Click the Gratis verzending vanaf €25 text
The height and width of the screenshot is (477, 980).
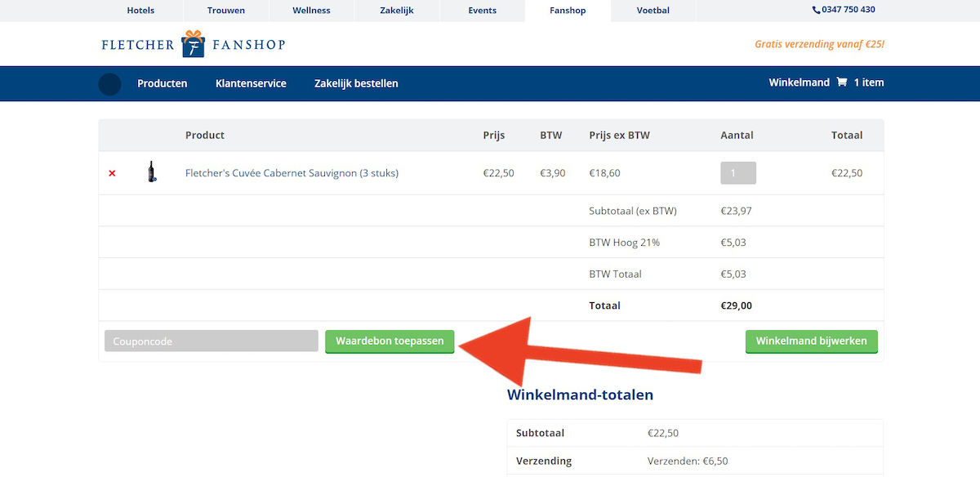(819, 44)
